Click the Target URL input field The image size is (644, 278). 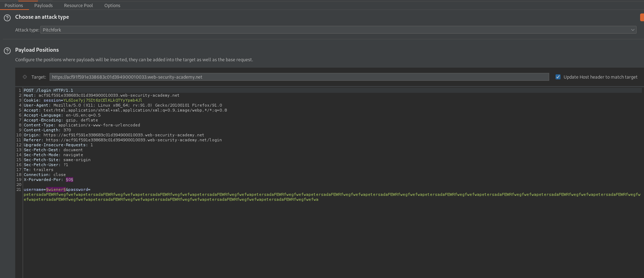click(299, 77)
